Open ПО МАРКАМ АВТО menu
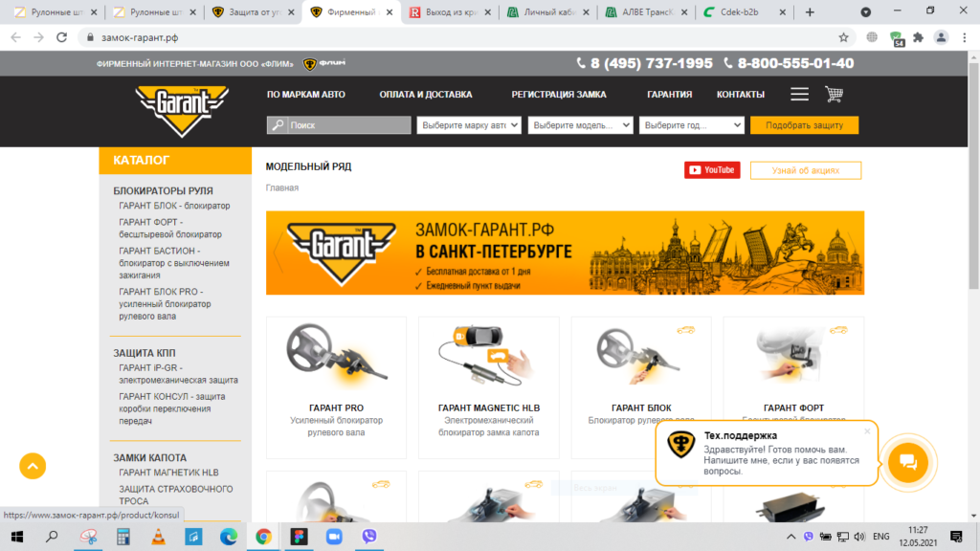Viewport: 980px width, 551px height. pyautogui.click(x=305, y=95)
